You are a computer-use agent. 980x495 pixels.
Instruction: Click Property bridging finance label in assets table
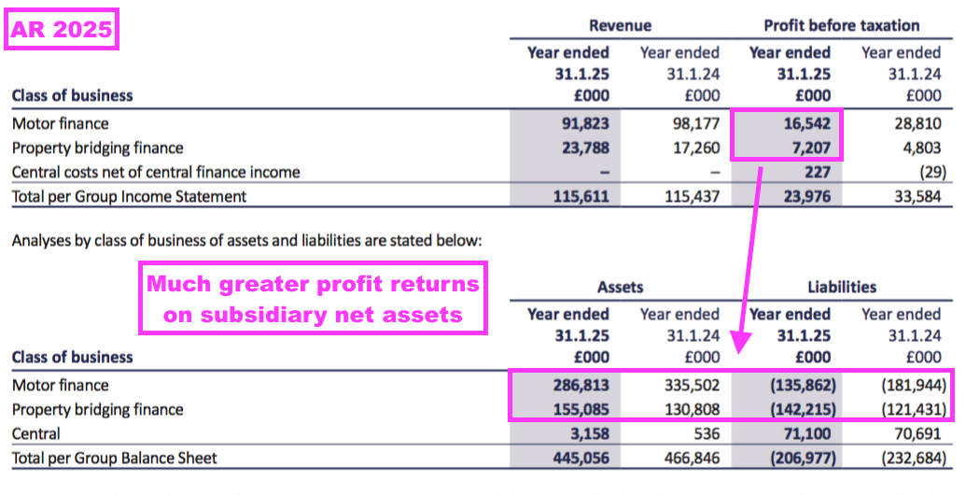tap(97, 409)
